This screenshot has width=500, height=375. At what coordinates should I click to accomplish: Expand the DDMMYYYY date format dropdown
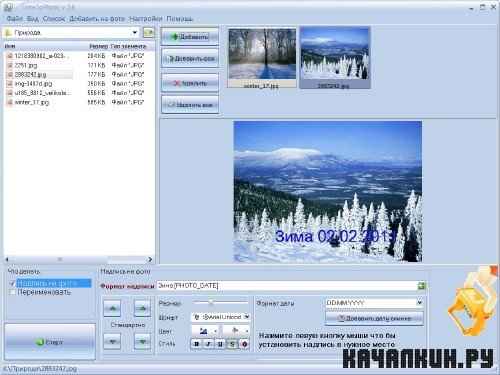[419, 303]
